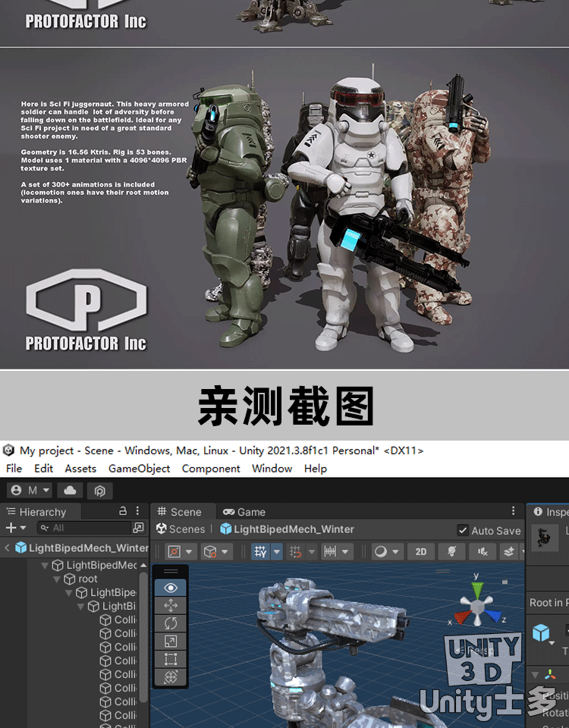Select the View (eye) tool
The image size is (569, 728).
(171, 588)
